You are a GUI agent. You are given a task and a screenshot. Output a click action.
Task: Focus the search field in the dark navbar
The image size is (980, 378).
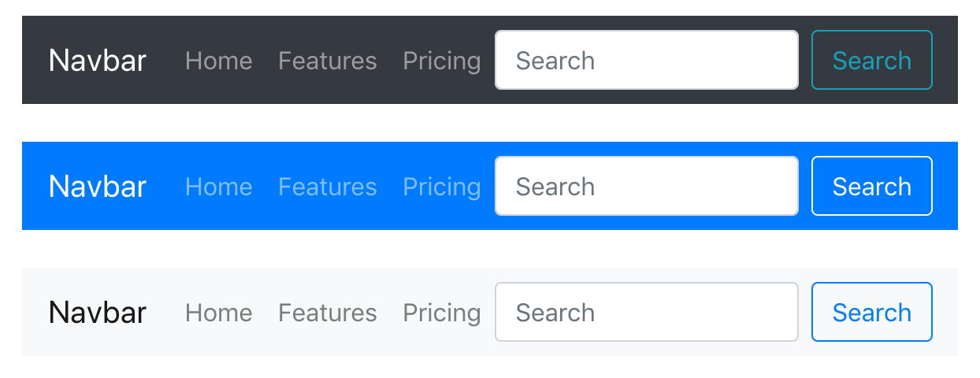[x=646, y=60]
